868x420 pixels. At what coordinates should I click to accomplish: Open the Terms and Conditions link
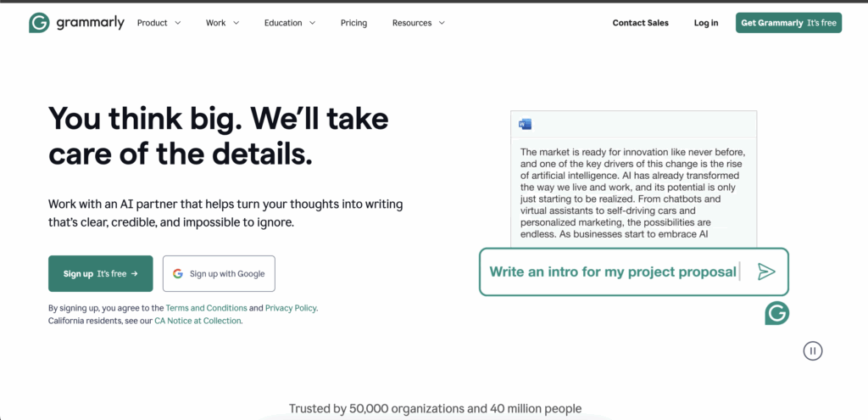(206, 308)
